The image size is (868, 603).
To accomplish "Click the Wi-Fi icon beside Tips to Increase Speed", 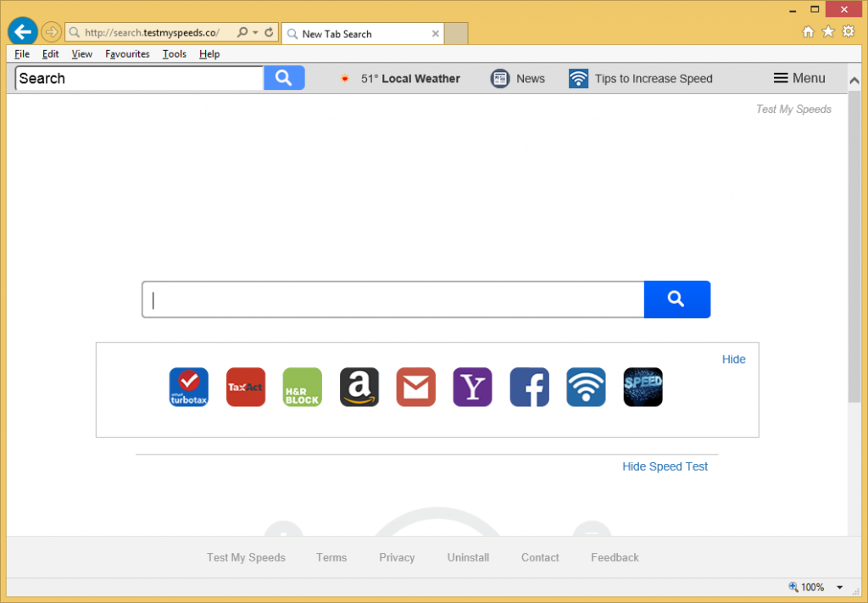I will tap(578, 79).
